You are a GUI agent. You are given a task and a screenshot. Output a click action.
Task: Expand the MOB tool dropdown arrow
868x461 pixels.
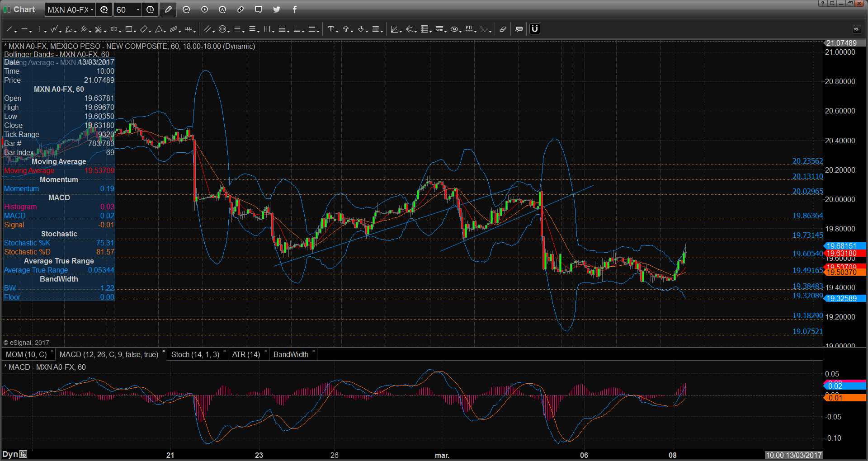(x=446, y=31)
